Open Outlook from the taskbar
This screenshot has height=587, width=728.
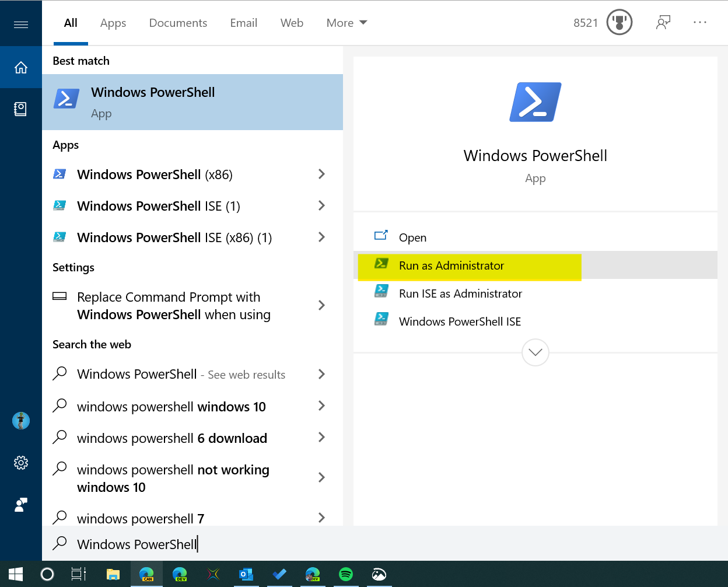tap(246, 574)
